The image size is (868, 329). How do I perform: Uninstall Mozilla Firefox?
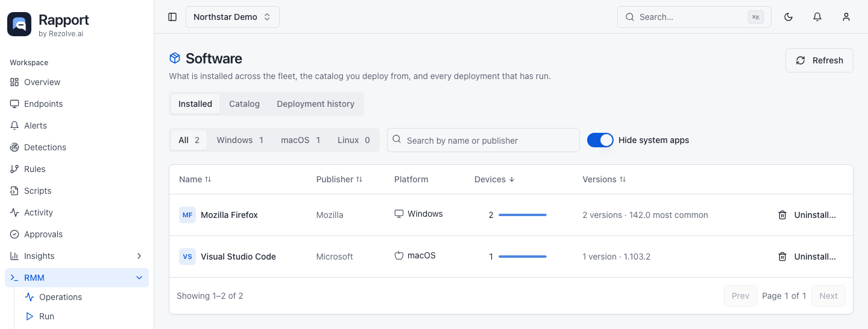tap(807, 215)
